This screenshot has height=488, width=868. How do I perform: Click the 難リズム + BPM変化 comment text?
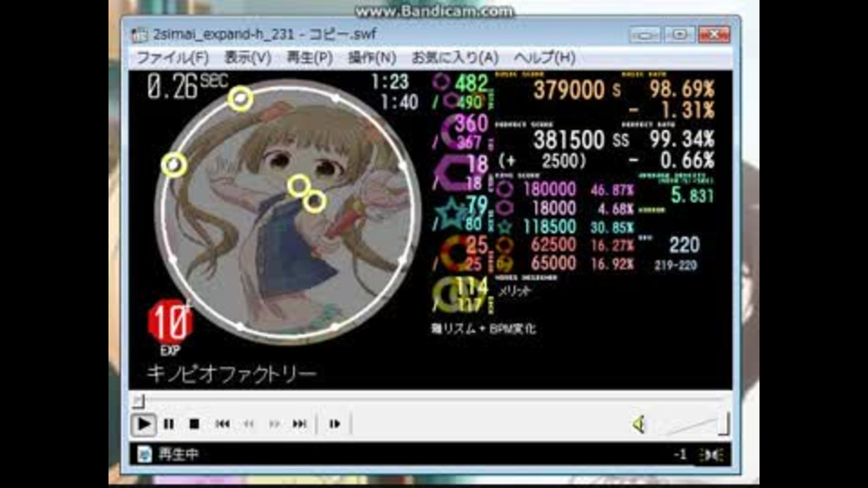coord(483,329)
